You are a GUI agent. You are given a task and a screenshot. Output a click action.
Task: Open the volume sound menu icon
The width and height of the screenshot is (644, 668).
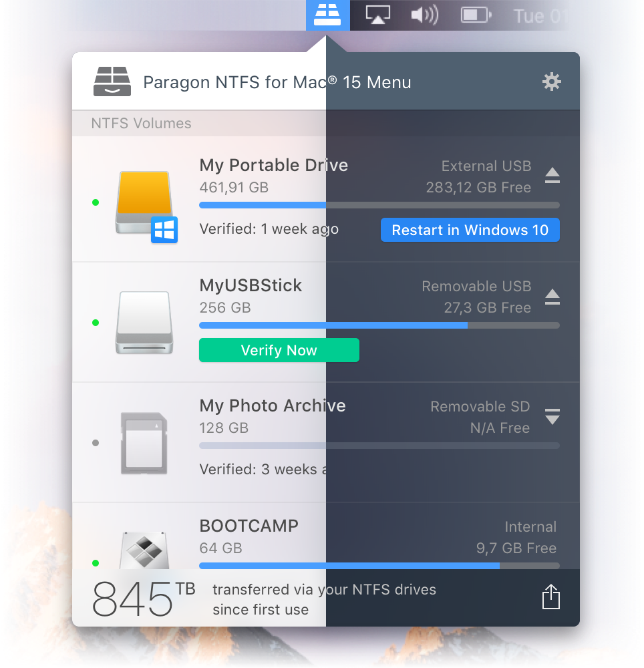(425, 15)
